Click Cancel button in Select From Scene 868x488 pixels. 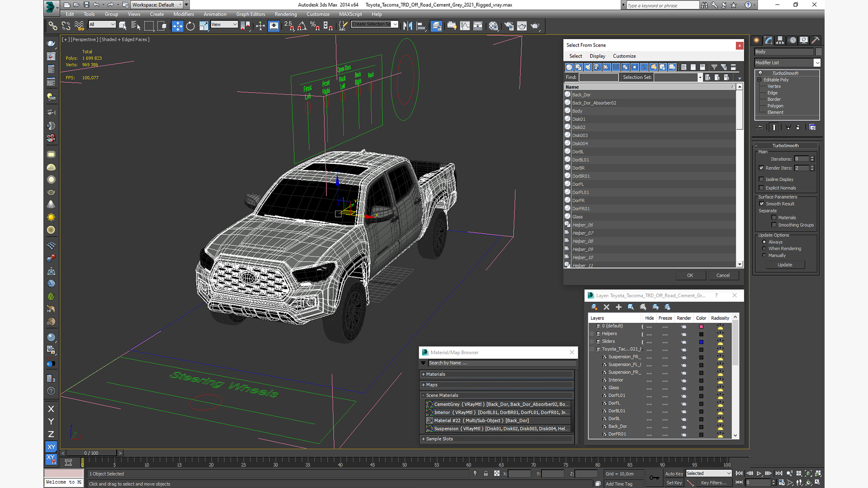click(x=723, y=275)
